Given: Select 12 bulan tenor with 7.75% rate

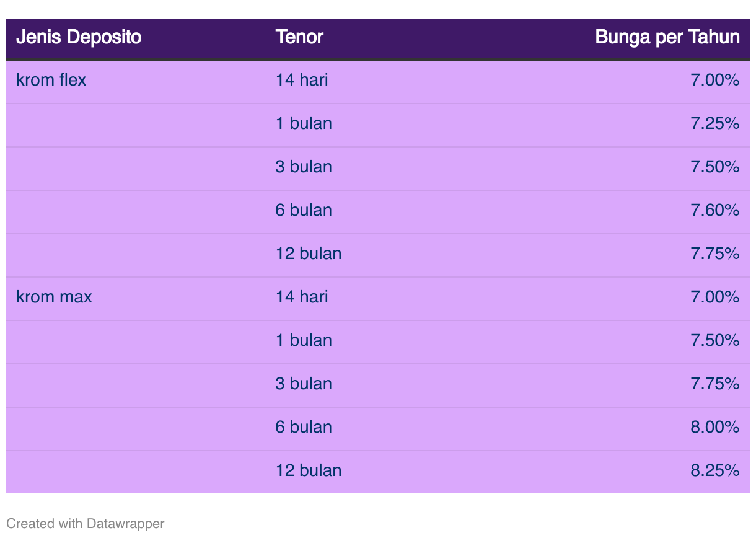Looking at the screenshot, I should [x=309, y=254].
